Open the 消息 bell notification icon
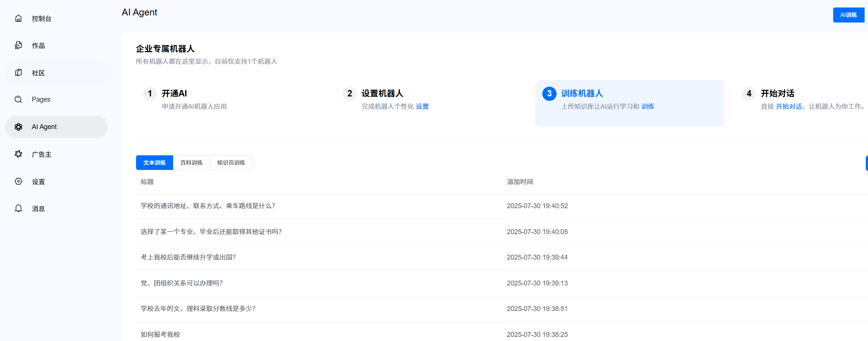This screenshot has height=341, width=868. (18, 209)
